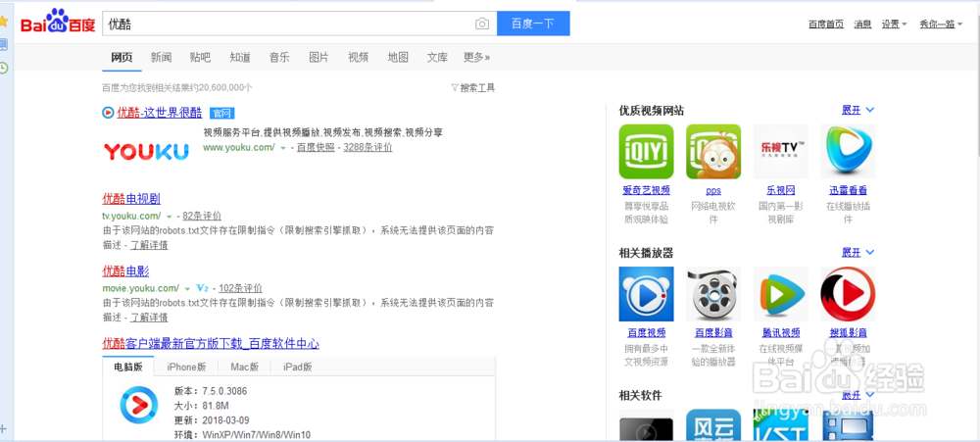Open result 优酷-这世界很酷
This screenshot has width=980, height=442.
point(160,113)
